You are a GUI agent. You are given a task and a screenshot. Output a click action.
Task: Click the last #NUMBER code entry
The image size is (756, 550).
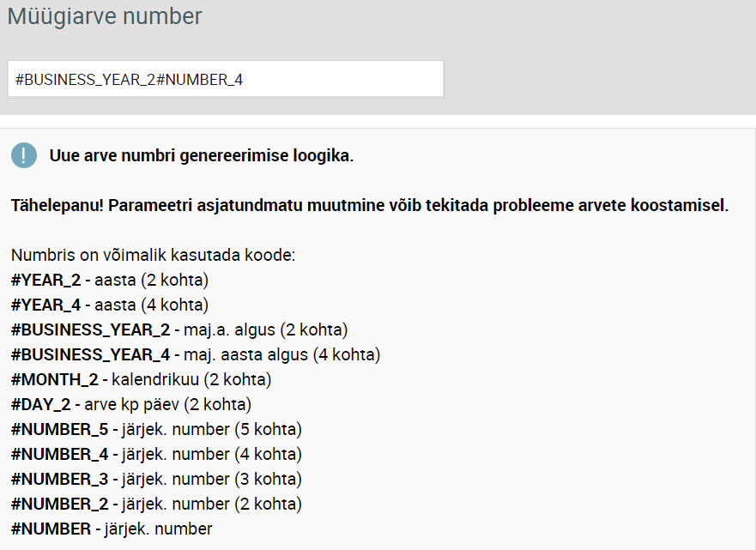51,529
